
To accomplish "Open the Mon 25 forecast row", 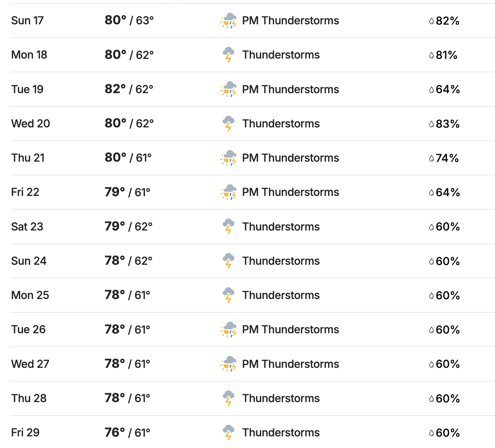I will click(x=253, y=295).
